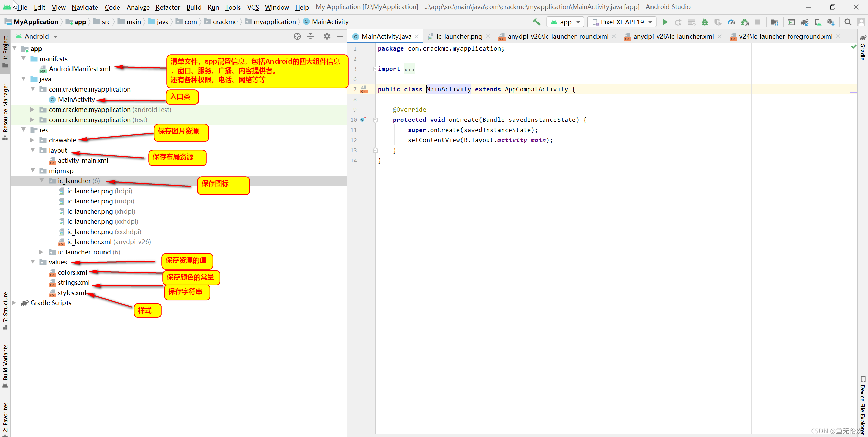Open the SDK Manager cube icon

point(831,22)
